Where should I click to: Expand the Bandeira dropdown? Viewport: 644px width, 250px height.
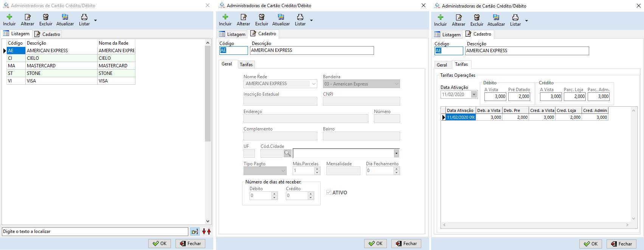pyautogui.click(x=396, y=84)
